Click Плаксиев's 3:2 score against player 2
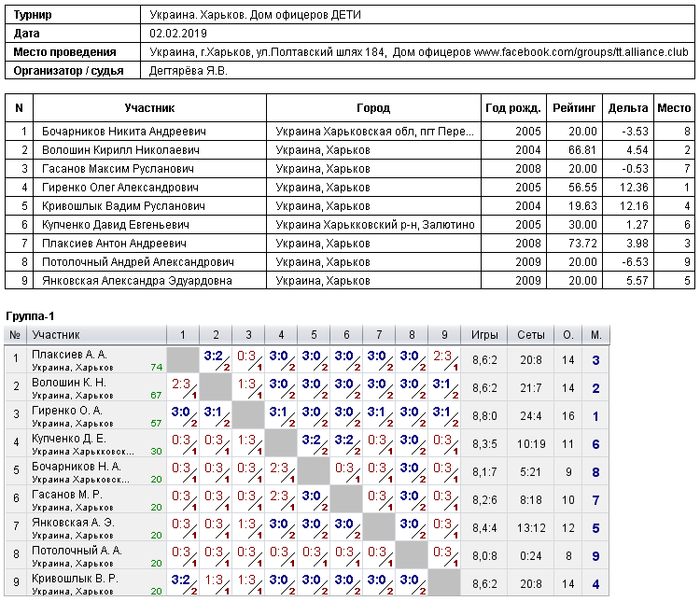 214,356
